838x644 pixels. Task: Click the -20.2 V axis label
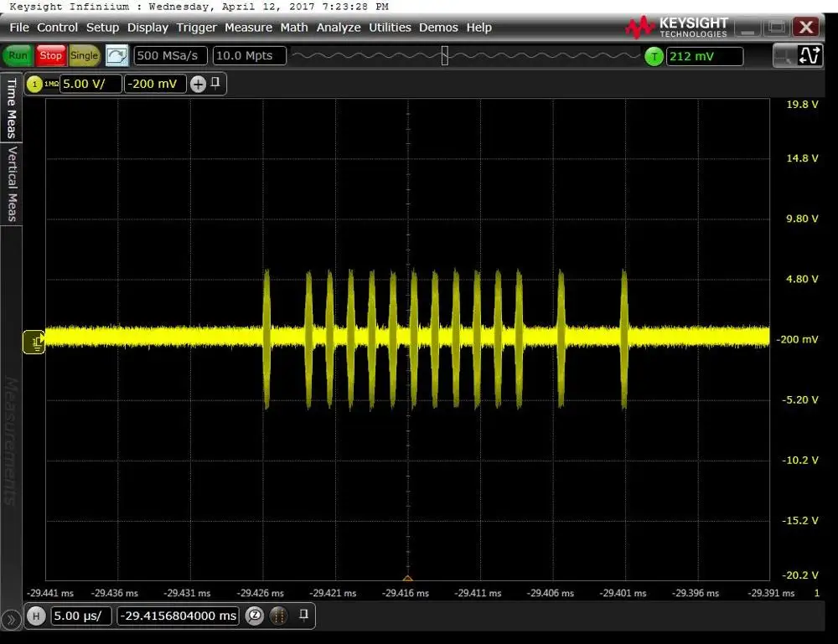[x=799, y=575]
